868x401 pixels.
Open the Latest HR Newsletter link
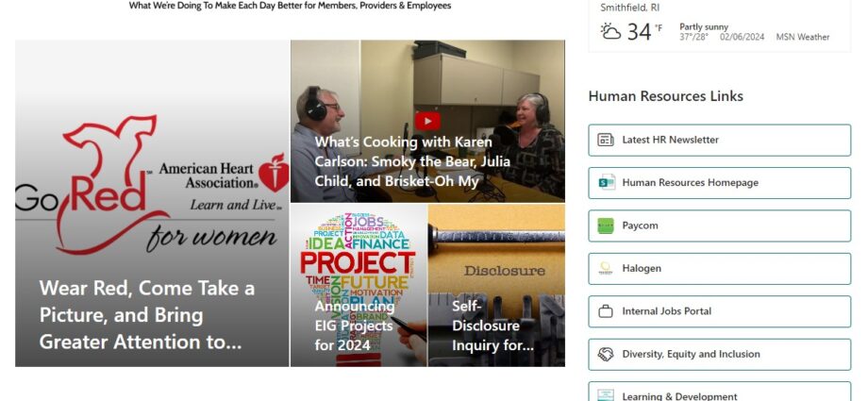click(x=719, y=141)
